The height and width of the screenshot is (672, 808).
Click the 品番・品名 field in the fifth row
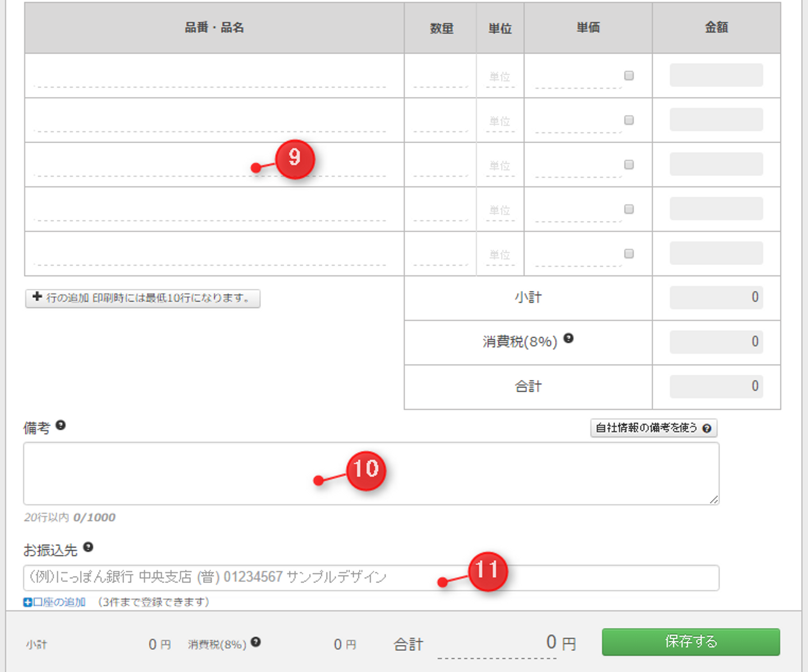[210, 255]
